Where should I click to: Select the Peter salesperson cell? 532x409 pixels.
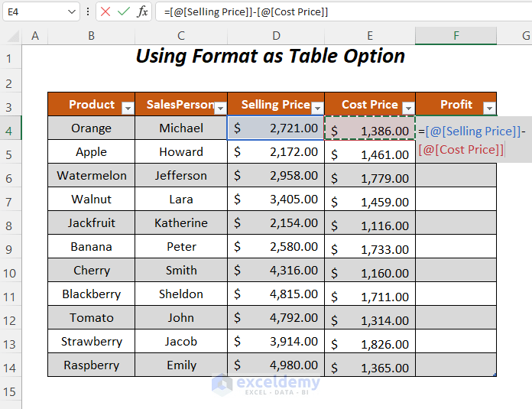click(x=181, y=246)
